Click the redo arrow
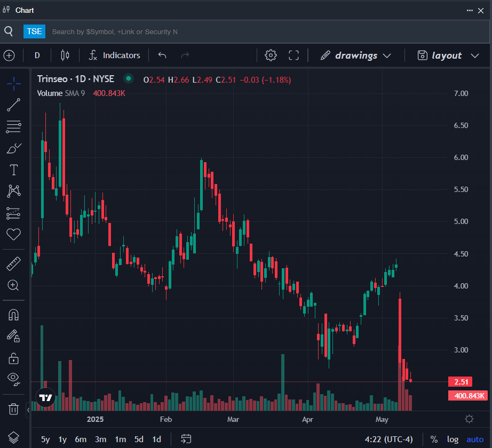This screenshot has height=448, width=492. 185,55
